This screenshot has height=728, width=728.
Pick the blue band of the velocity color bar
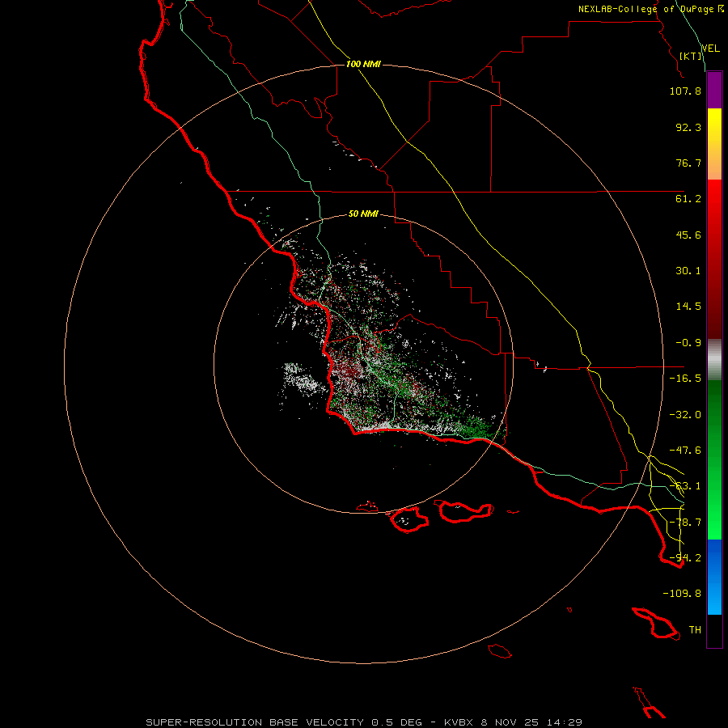pos(714,577)
